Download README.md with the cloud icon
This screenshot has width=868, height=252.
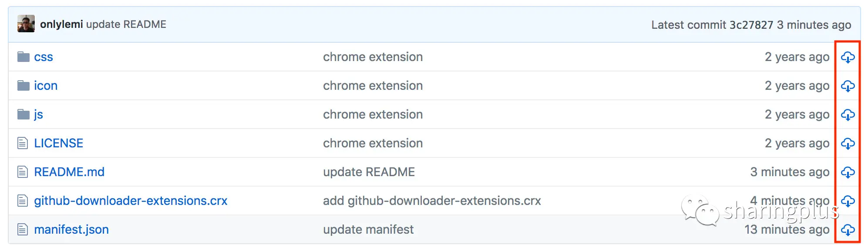coord(847,172)
